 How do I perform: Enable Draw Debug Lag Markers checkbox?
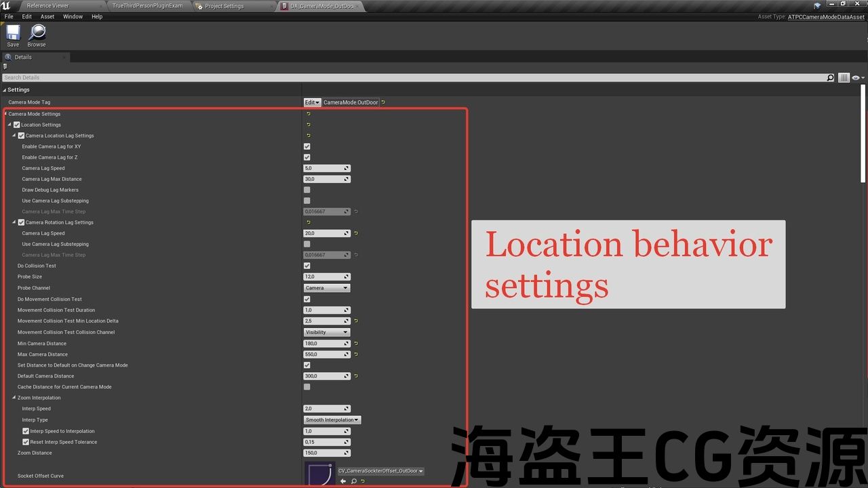pyautogui.click(x=307, y=190)
